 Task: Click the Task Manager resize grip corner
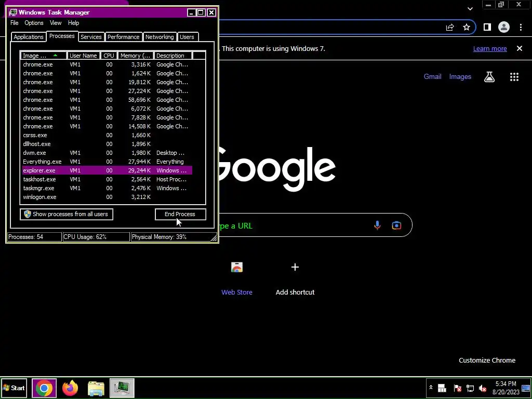click(x=214, y=238)
